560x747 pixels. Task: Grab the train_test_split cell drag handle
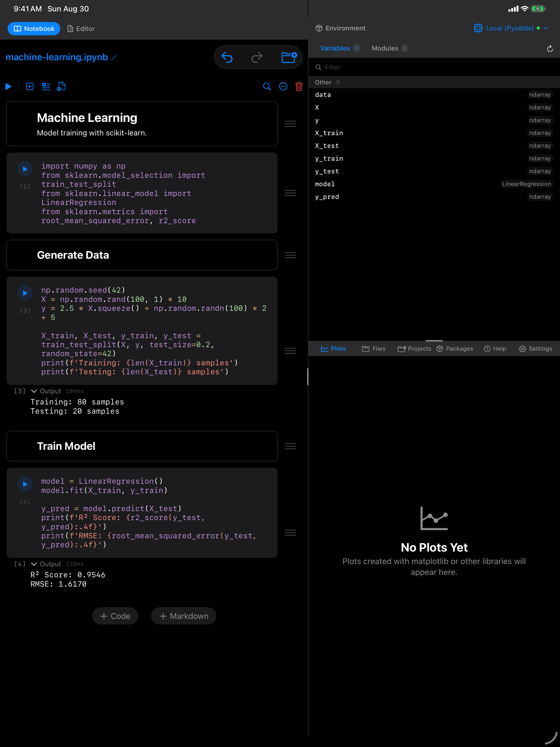tap(290, 350)
